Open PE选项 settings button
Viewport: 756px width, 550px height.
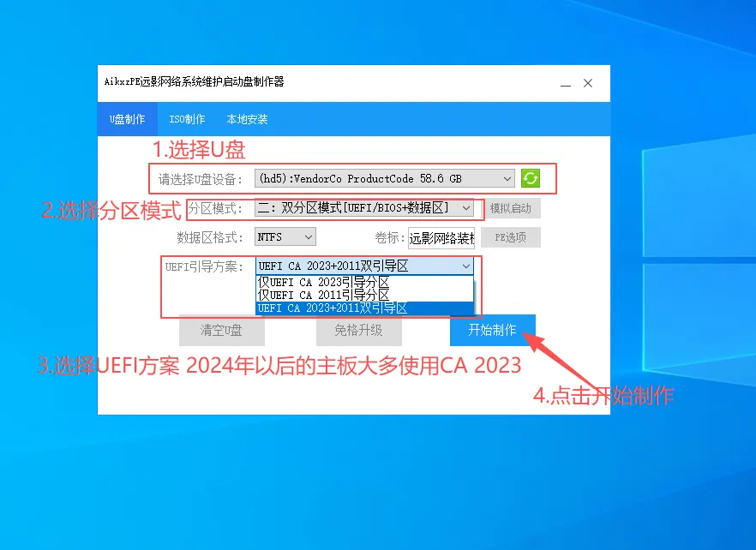[x=511, y=237]
